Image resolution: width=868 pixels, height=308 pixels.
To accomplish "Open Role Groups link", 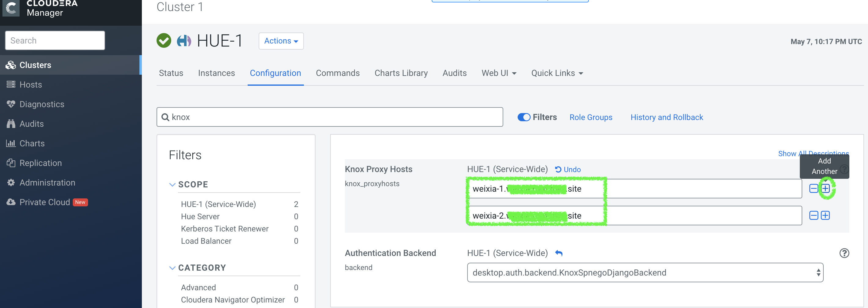I will pyautogui.click(x=591, y=117).
